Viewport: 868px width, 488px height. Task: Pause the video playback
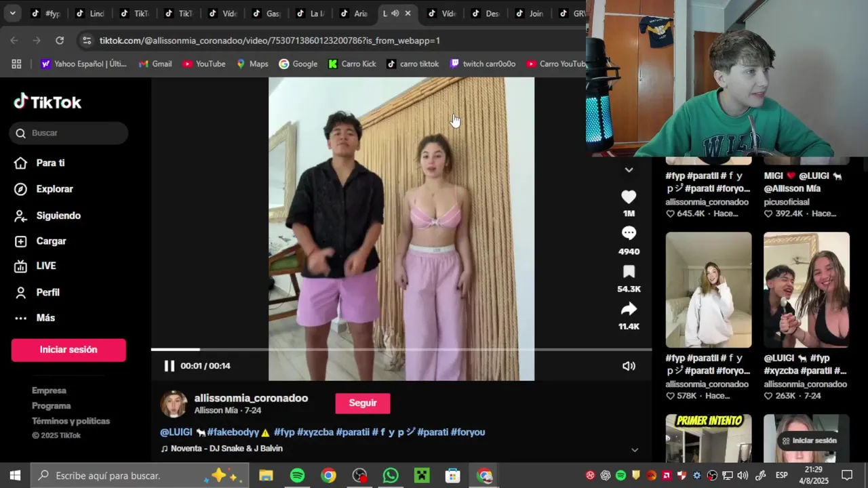pos(169,366)
